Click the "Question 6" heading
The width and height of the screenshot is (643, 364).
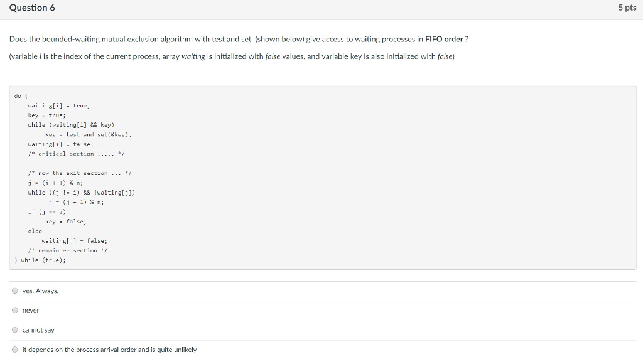32,8
